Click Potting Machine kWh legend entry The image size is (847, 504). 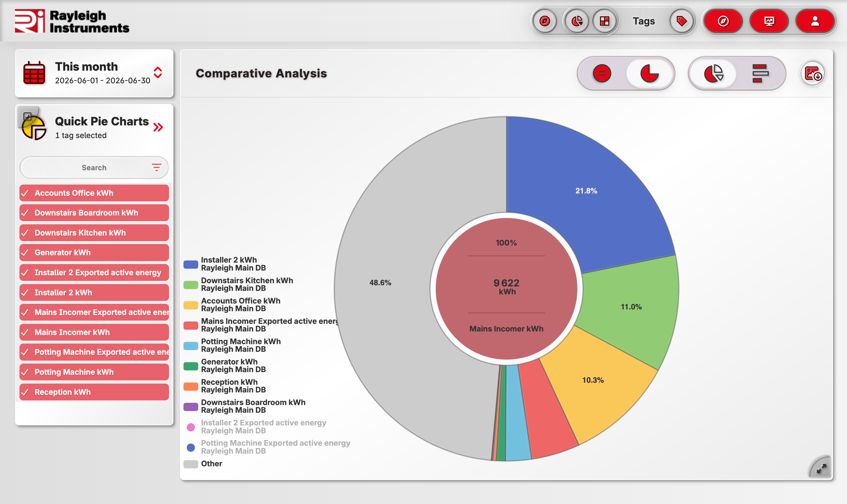point(232,345)
